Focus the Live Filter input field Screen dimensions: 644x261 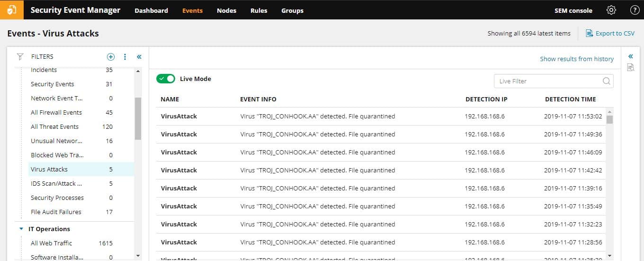click(554, 81)
